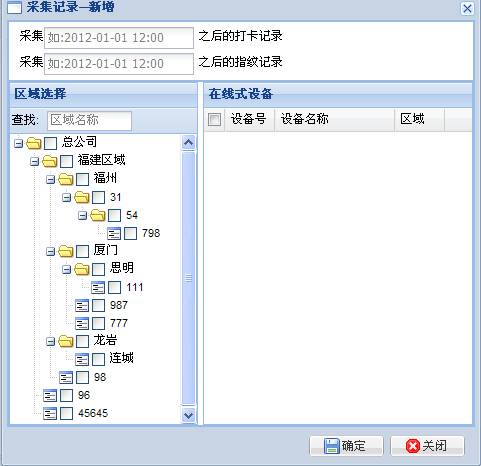Focus the 区域名称 search field
This screenshot has width=481, height=466.
[x=89, y=120]
